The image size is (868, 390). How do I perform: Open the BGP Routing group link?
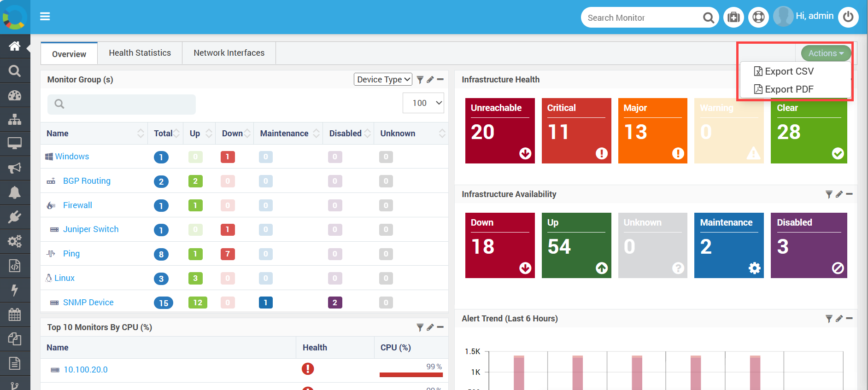click(x=87, y=181)
